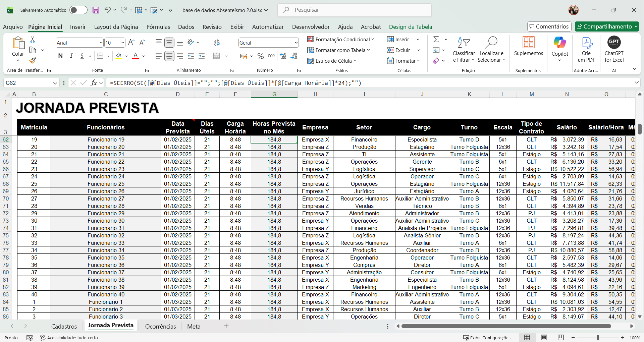This screenshot has height=342, width=644.
Task: Switch to Page Layout view in status bar
Action: tap(544, 338)
